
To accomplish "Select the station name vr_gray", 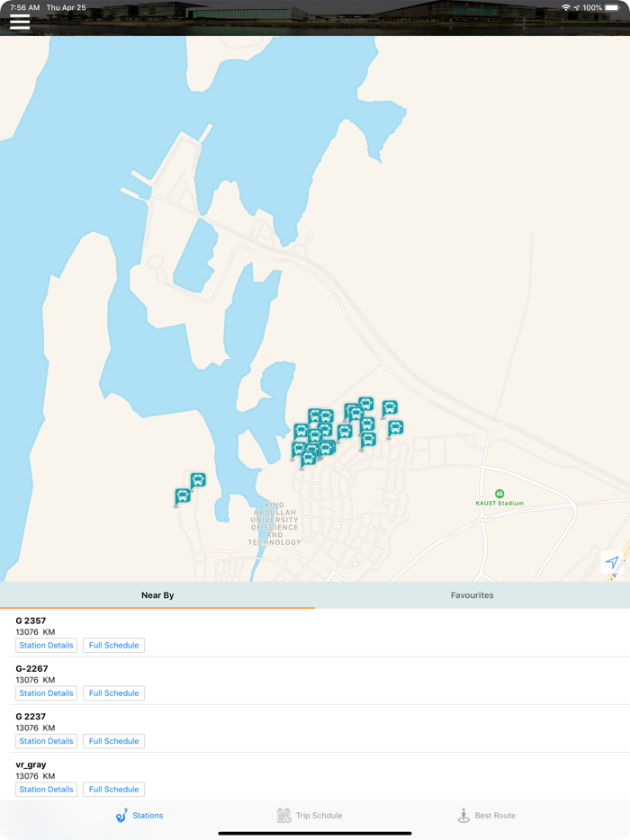I will click(31, 765).
